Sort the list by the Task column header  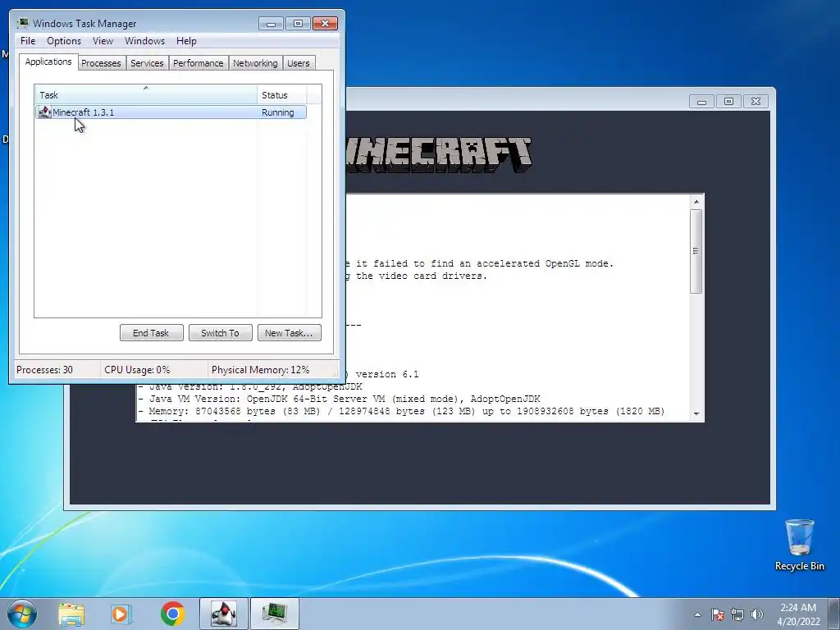(x=146, y=95)
